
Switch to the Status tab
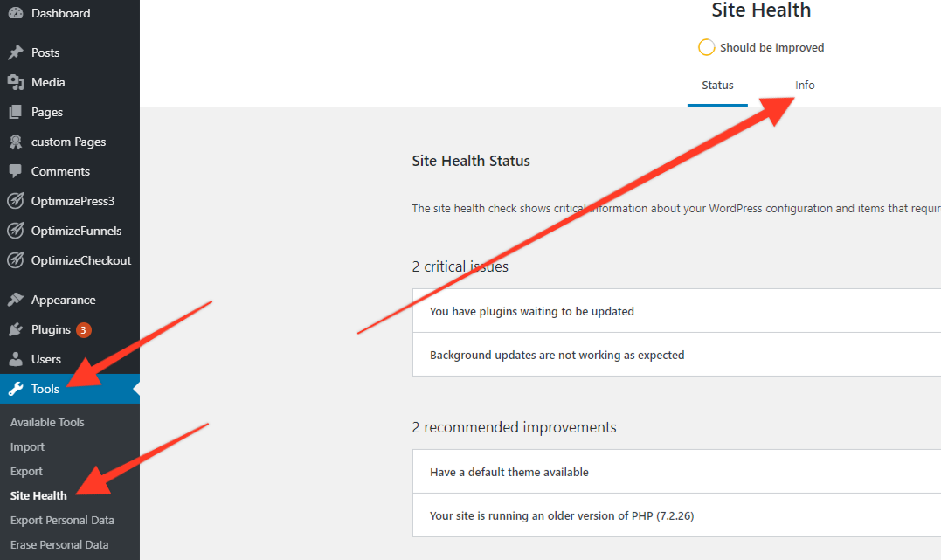pyautogui.click(x=717, y=86)
